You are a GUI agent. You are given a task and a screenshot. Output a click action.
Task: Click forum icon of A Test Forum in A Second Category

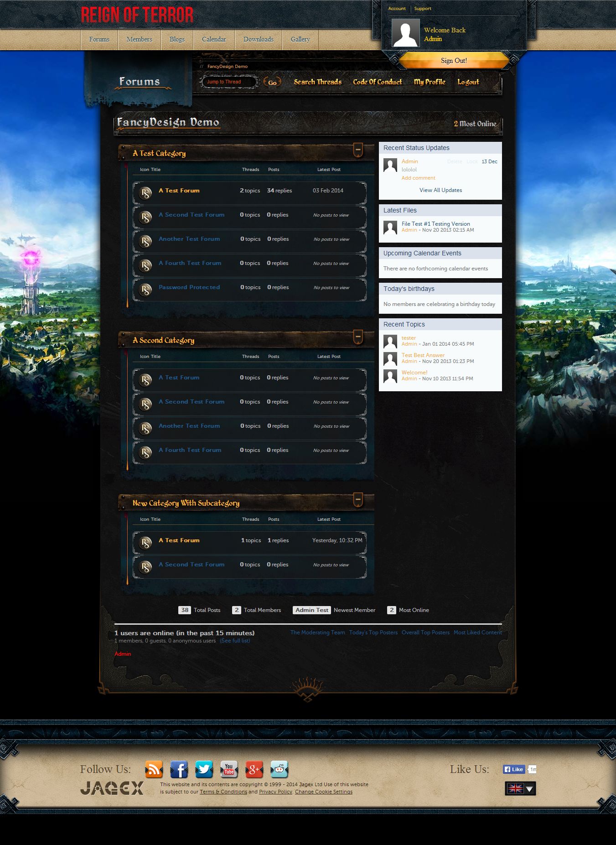pyautogui.click(x=145, y=380)
